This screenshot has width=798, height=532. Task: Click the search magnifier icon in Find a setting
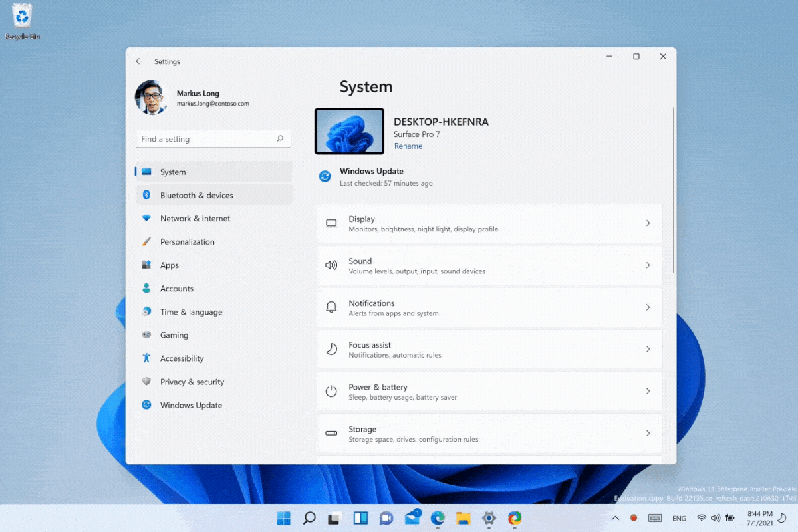(x=280, y=138)
